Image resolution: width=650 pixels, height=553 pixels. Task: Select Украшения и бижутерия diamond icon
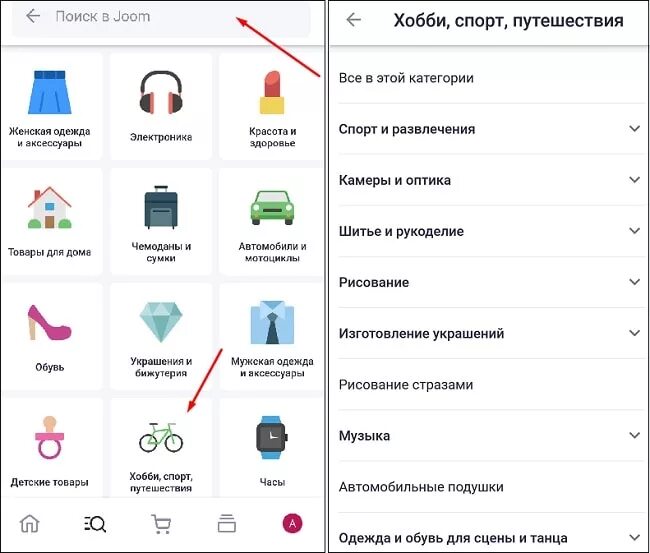161,322
